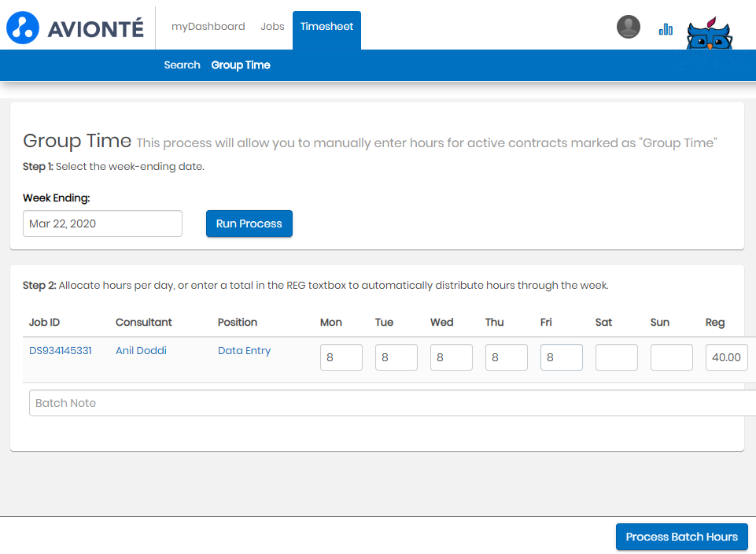Go to the myDashboard tab
The height and width of the screenshot is (554, 756).
(208, 26)
